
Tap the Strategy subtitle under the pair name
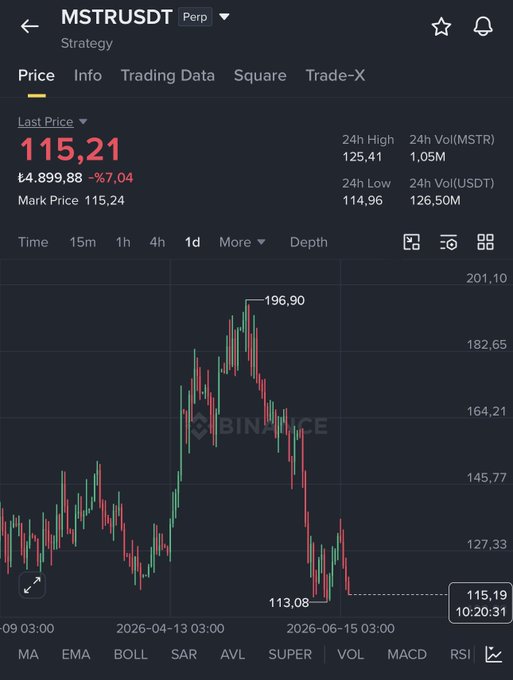click(87, 43)
